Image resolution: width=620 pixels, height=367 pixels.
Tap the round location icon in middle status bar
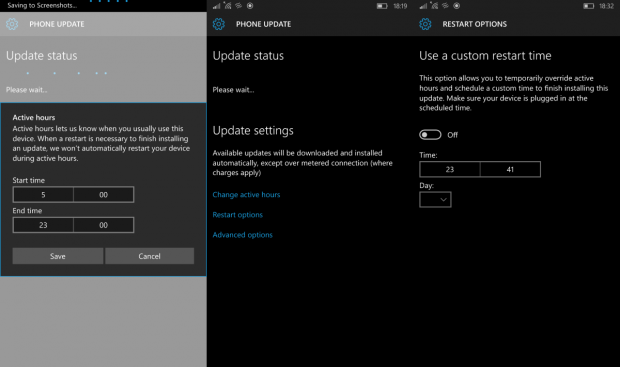[250, 6]
